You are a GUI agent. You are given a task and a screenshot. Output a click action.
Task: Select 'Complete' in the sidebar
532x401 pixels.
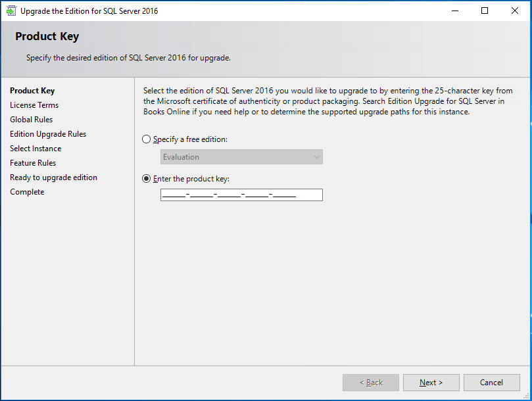[x=27, y=191]
